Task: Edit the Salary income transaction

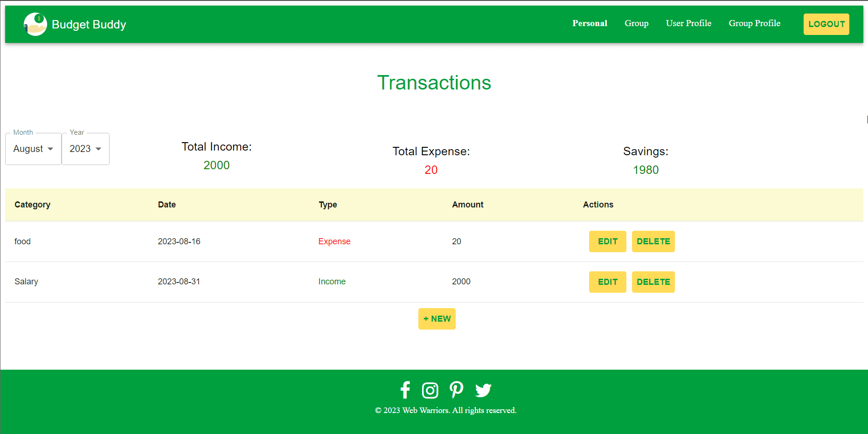Action: click(607, 282)
